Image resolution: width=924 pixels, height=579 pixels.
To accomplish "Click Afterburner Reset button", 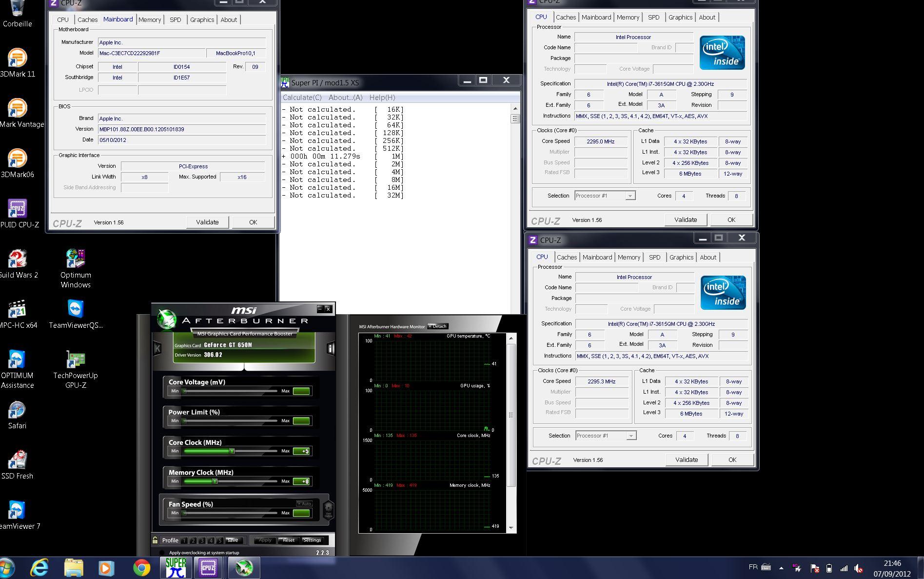I will click(x=289, y=540).
